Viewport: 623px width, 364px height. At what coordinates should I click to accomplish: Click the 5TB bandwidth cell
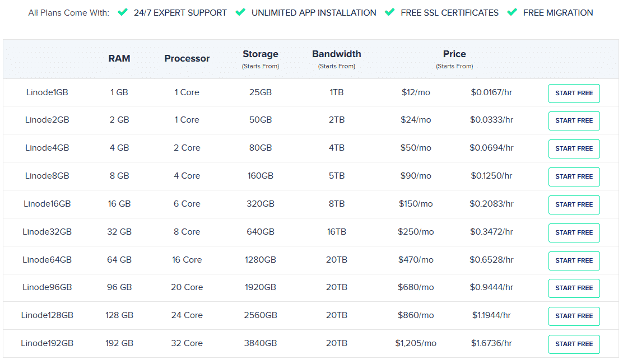337,175
